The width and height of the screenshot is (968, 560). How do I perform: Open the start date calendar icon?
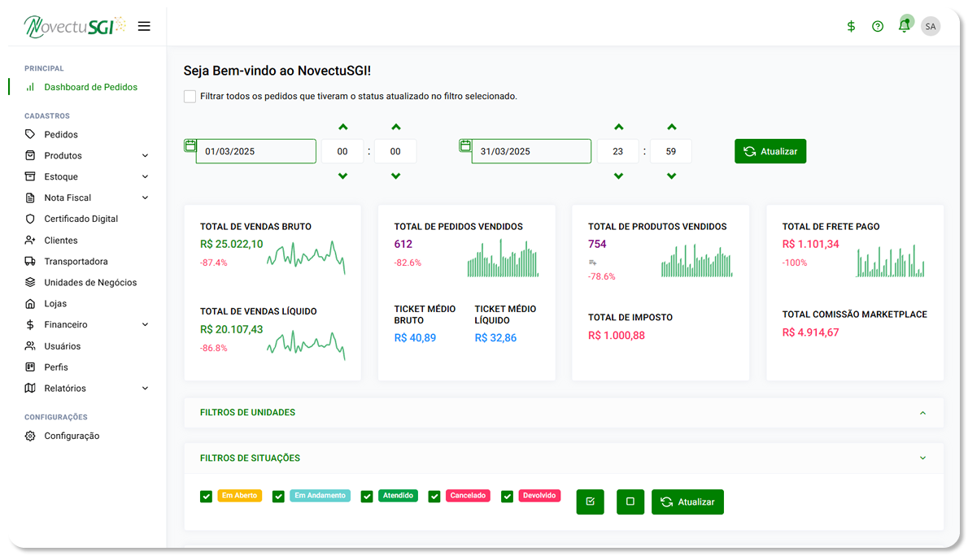[x=190, y=145]
